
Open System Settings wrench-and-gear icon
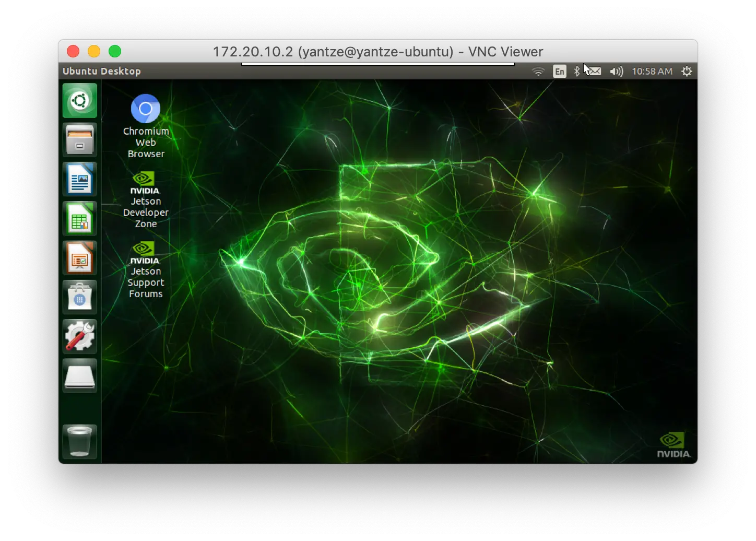pos(79,336)
